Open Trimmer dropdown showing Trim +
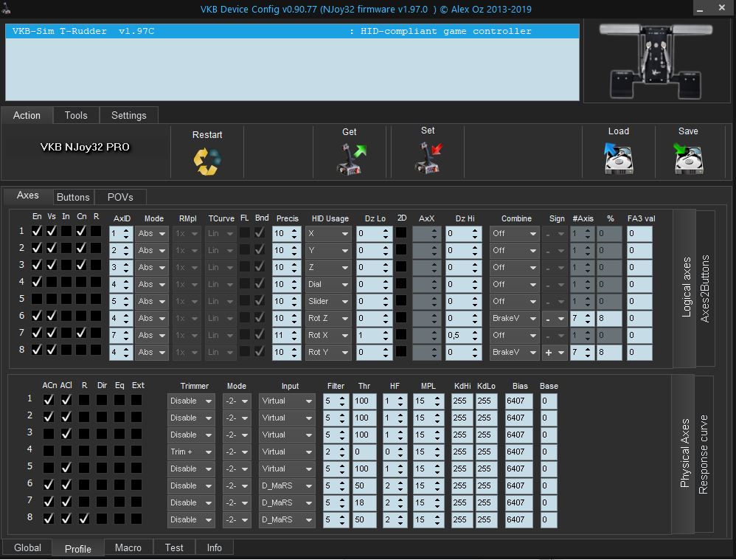736x560 pixels. pyautogui.click(x=191, y=452)
